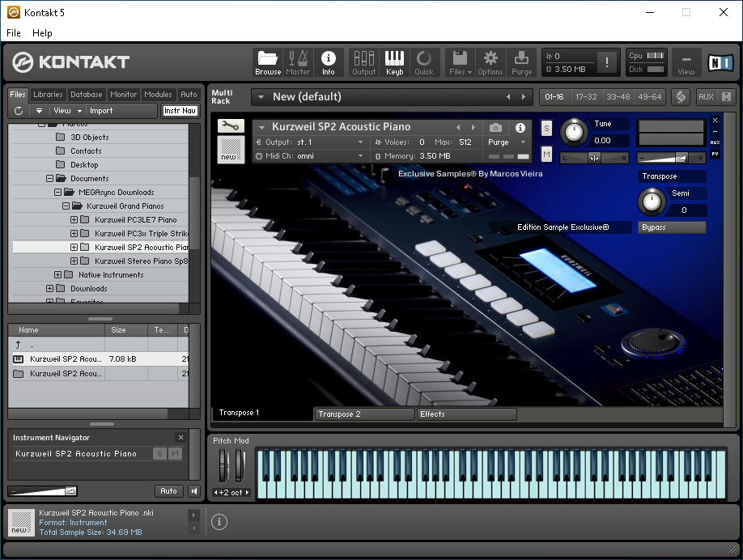This screenshot has height=560, width=743.
Task: Close the Instrument Navigator pane
Action: [x=180, y=437]
